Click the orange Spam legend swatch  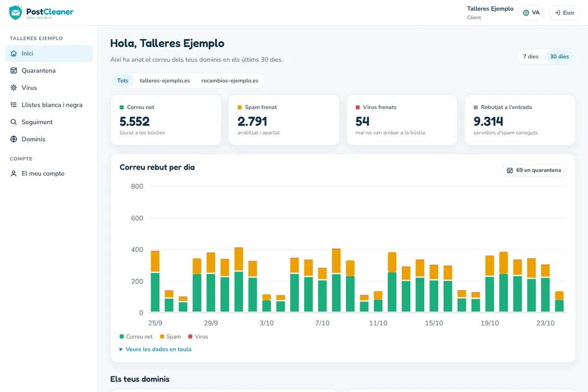pos(162,337)
